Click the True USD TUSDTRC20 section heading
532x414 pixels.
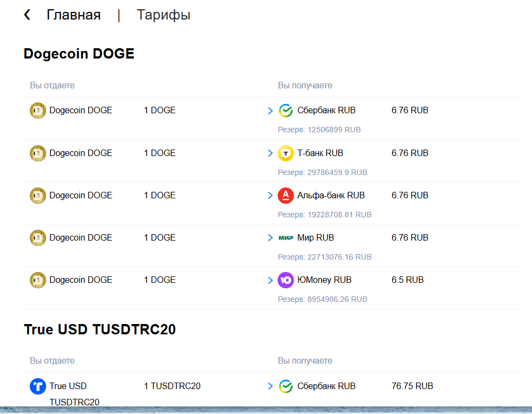pyautogui.click(x=100, y=329)
